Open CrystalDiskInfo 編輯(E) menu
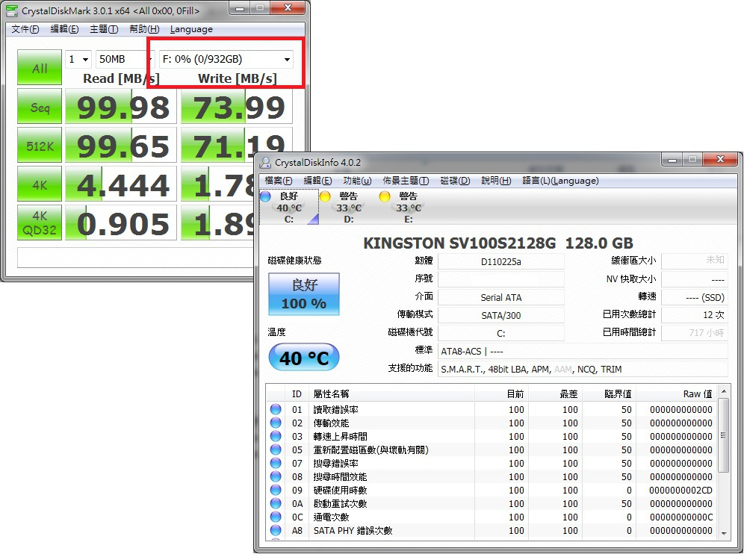This screenshot has height=560, width=747. coord(317,181)
